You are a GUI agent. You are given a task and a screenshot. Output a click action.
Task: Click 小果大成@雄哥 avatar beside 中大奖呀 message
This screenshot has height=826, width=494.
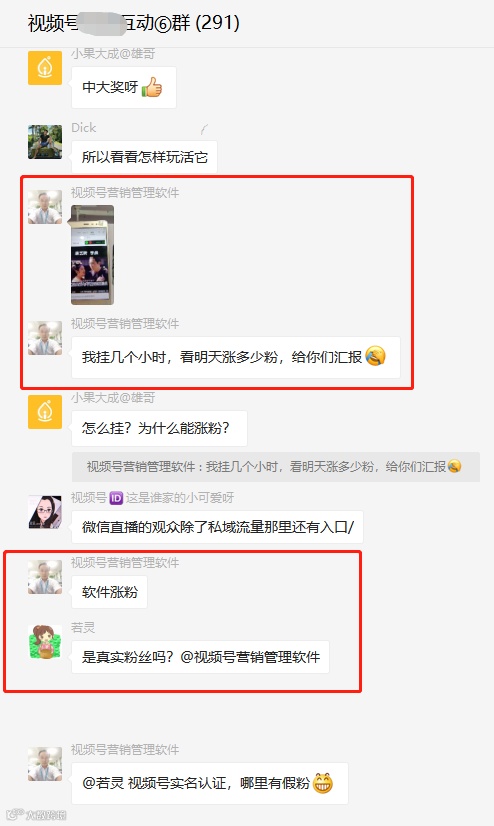(x=45, y=68)
